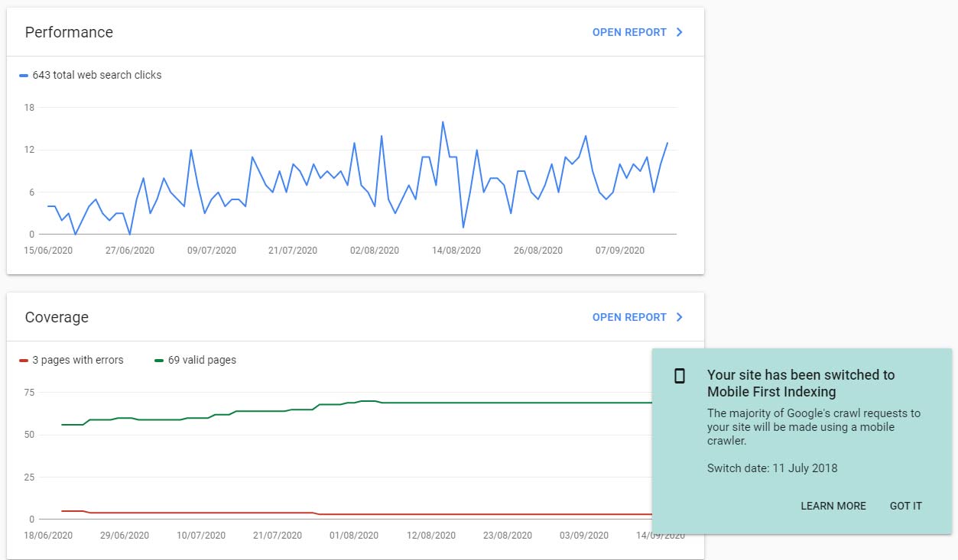Click the 'Switch date: 11 July 2018' text
The width and height of the screenshot is (958, 560).
(772, 468)
